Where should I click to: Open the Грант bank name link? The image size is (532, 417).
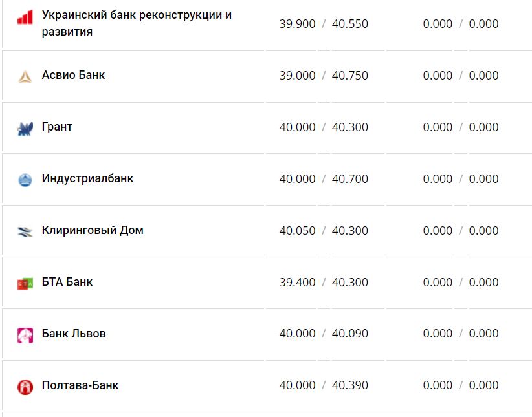click(57, 127)
